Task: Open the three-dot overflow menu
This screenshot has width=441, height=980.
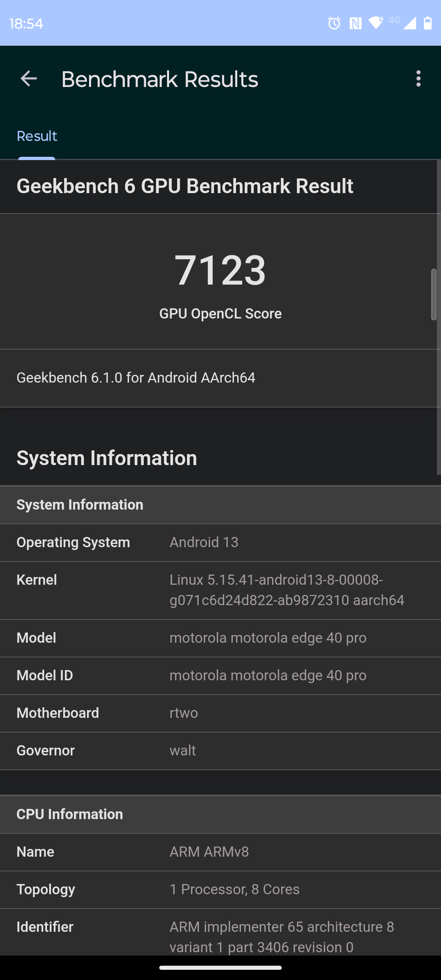Action: (418, 78)
